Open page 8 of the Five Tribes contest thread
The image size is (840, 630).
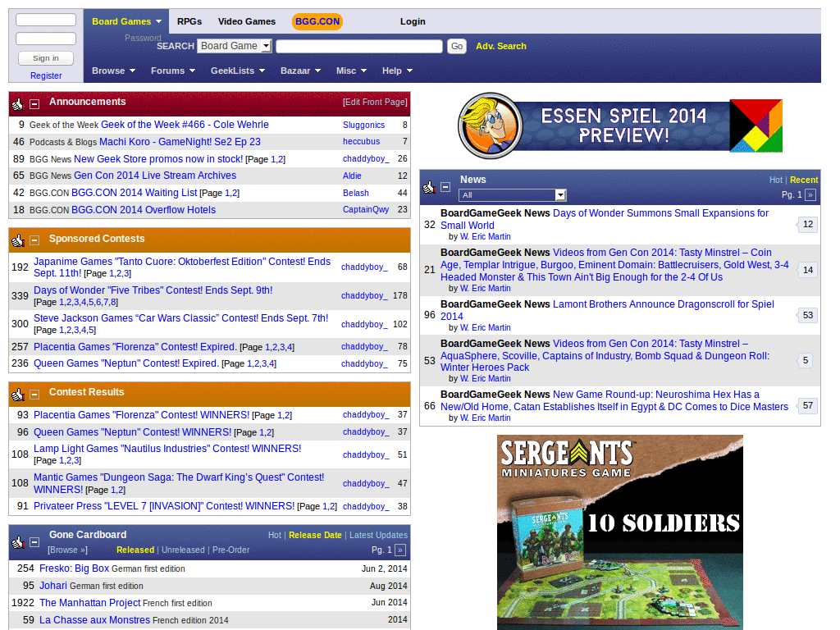(114, 302)
